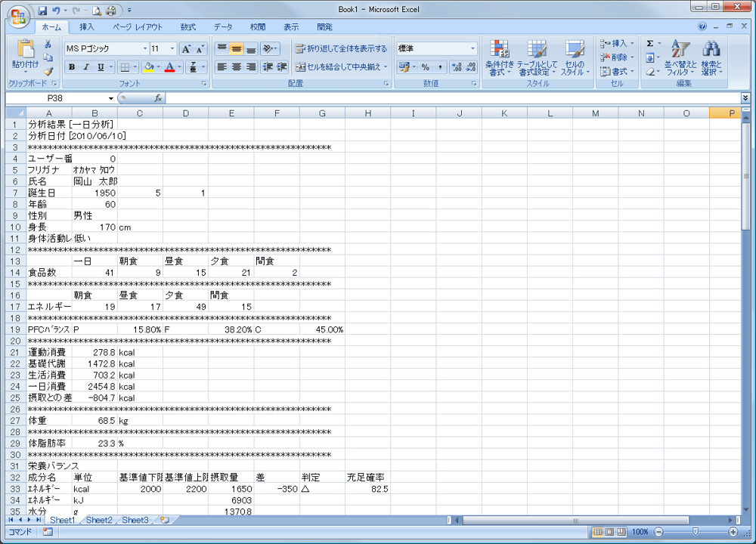Decrease the font size
The height and width of the screenshot is (544, 756).
[x=200, y=48]
